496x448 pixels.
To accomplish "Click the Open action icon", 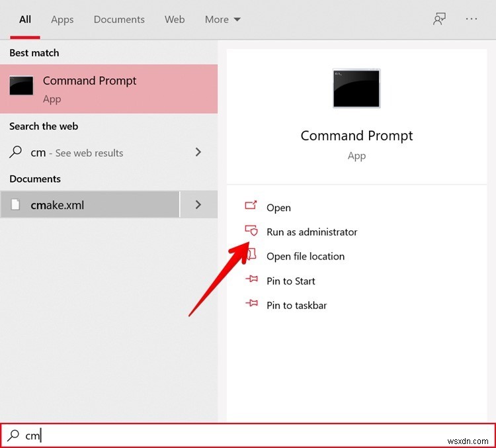I will click(x=251, y=205).
